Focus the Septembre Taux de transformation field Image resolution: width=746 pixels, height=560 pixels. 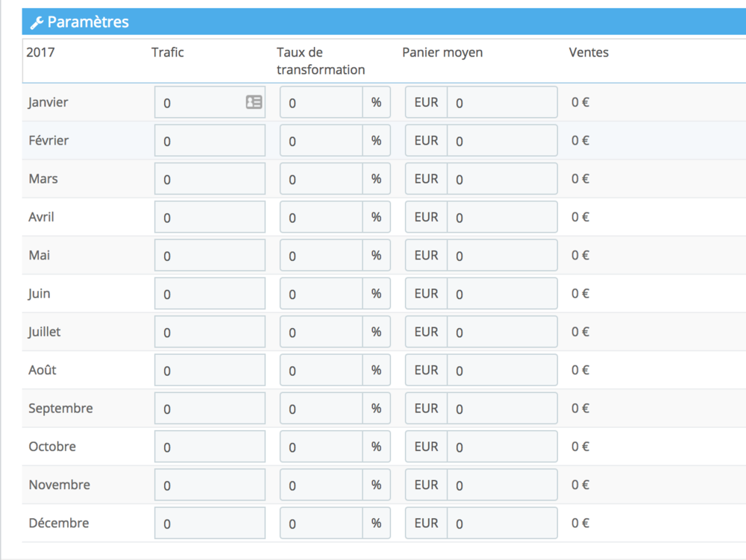click(x=322, y=409)
